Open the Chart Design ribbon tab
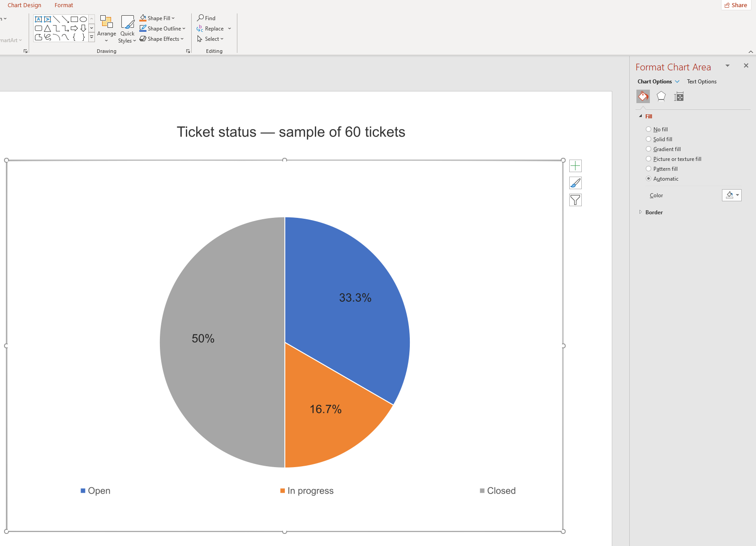The width and height of the screenshot is (756, 546). tap(24, 5)
